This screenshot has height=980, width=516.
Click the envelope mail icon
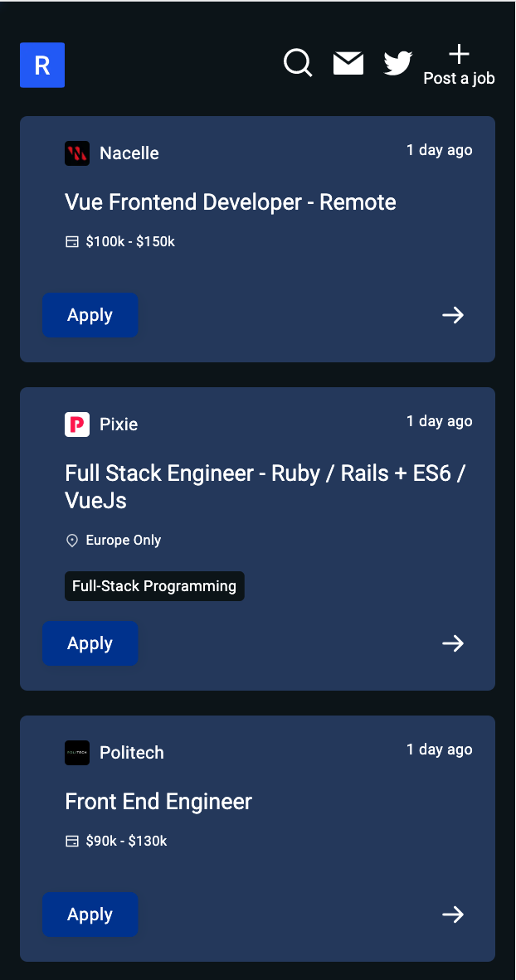pos(348,64)
